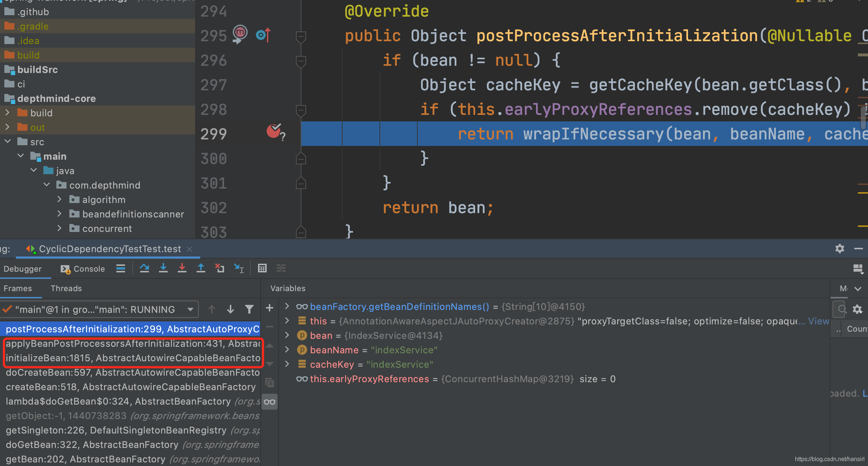The width and height of the screenshot is (868, 466).
Task: Click Restore Layout icon in debugger
Action: pos(858,269)
